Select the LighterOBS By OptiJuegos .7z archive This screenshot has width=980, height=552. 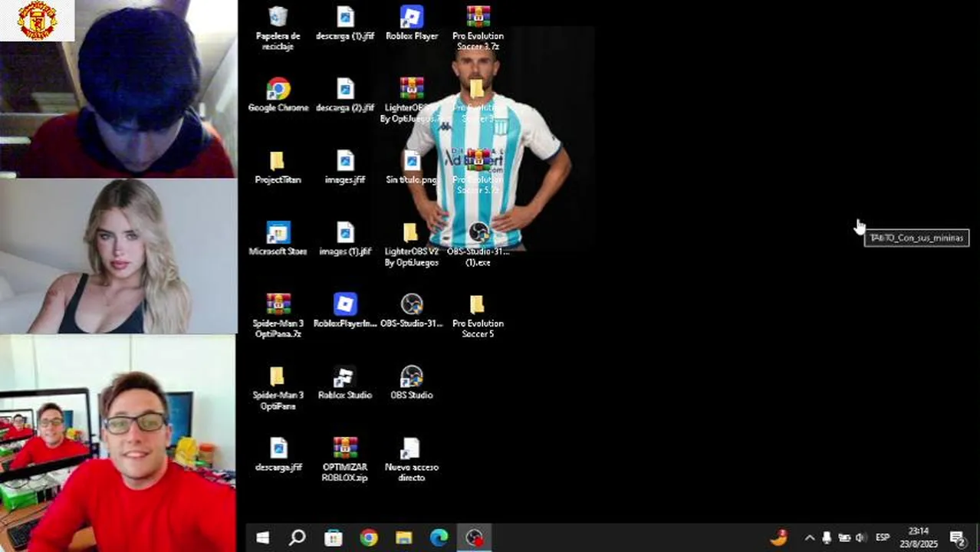(412, 100)
